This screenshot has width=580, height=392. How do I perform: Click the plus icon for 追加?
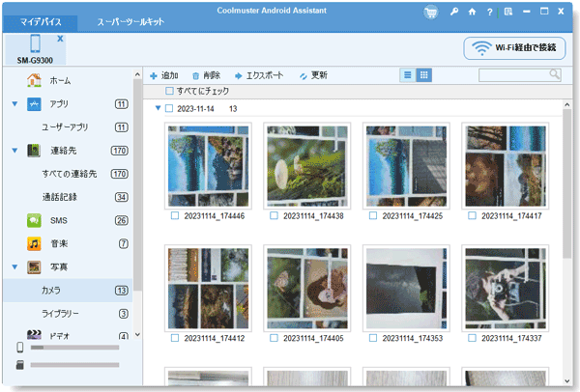point(154,76)
